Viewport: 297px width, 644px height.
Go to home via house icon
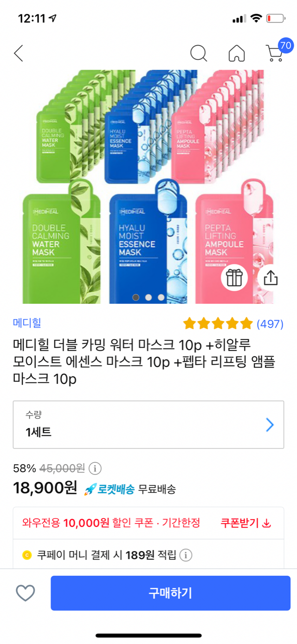click(x=237, y=53)
